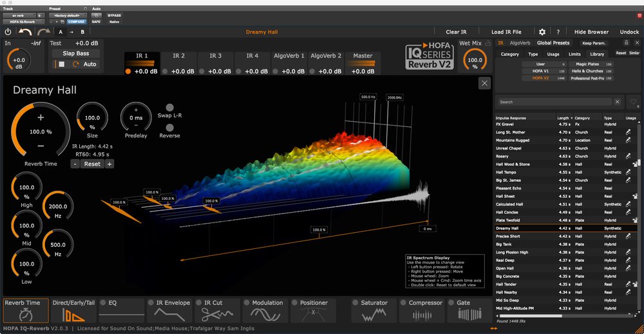Switch to the AlgoVerb 1 tab
This screenshot has width=644, height=334.
point(290,63)
